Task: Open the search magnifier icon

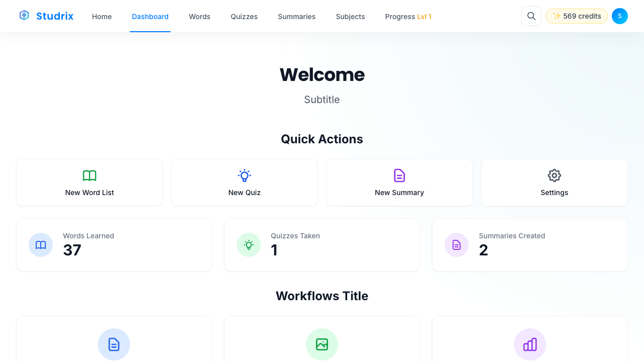Action: 531,16
